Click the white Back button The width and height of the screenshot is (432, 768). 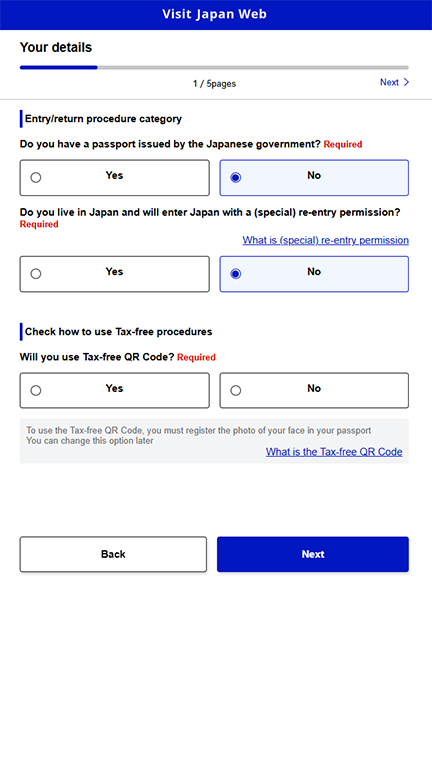point(113,554)
